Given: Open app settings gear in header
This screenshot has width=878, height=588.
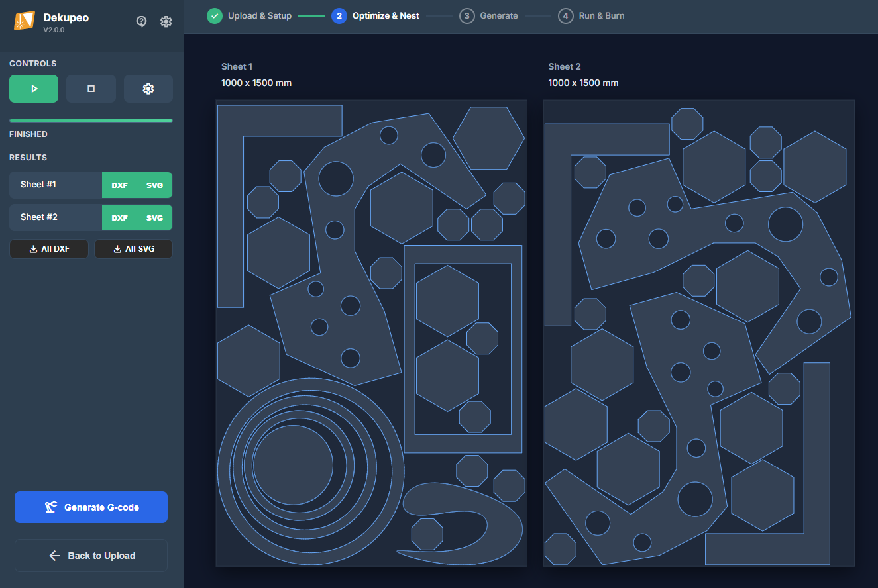Looking at the screenshot, I should click(x=166, y=21).
